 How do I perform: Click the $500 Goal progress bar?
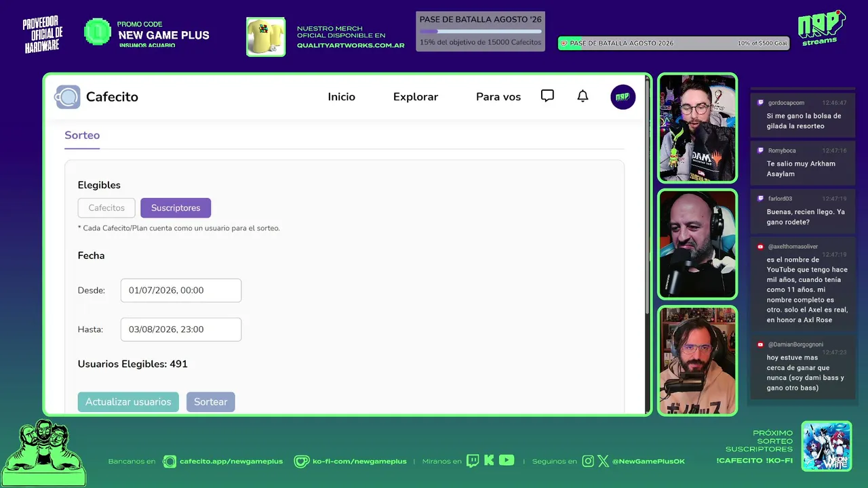[x=673, y=43]
